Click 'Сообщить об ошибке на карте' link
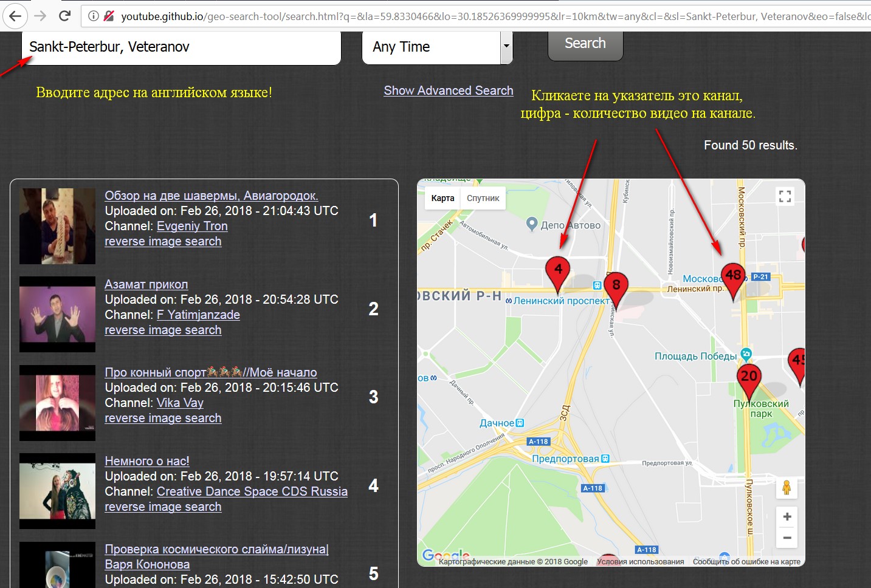Viewport: 871px width, 588px height. point(746,562)
